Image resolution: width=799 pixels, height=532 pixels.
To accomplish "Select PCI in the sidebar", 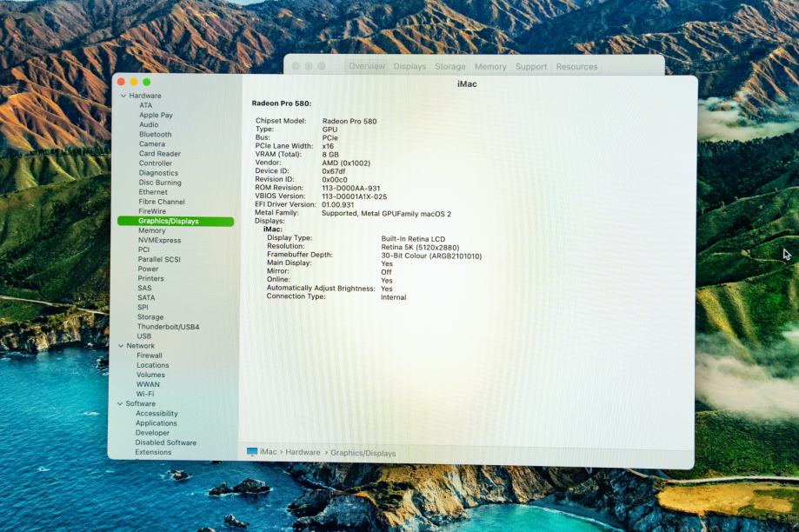I will (143, 249).
